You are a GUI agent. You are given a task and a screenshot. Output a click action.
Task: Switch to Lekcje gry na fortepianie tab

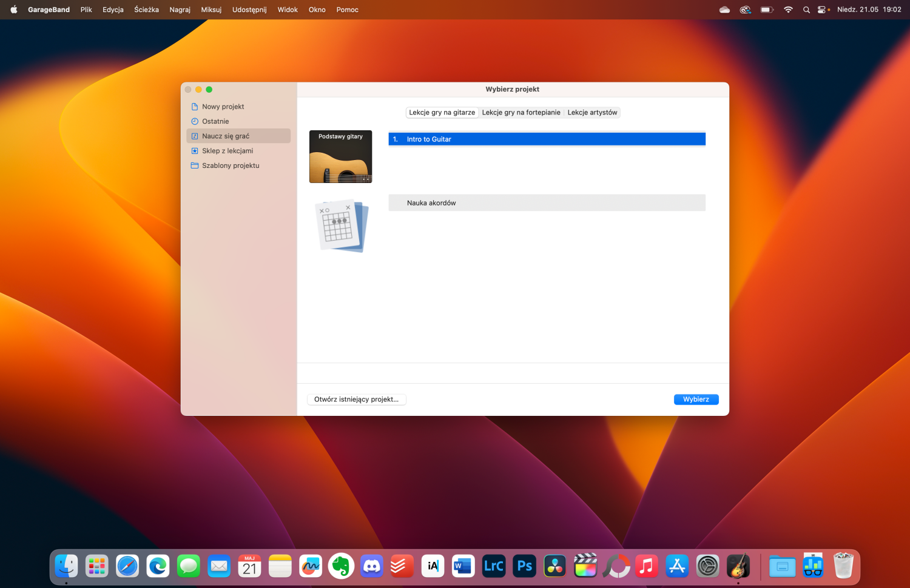(x=521, y=113)
